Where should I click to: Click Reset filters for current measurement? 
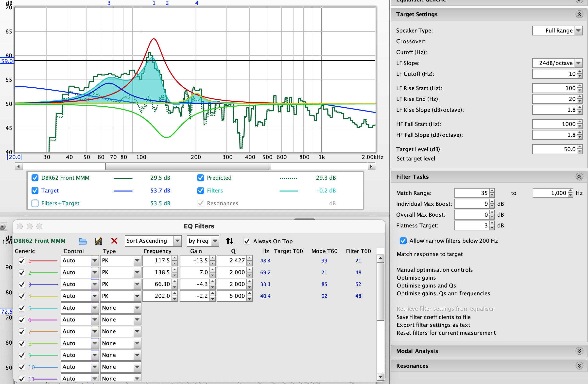point(446,333)
